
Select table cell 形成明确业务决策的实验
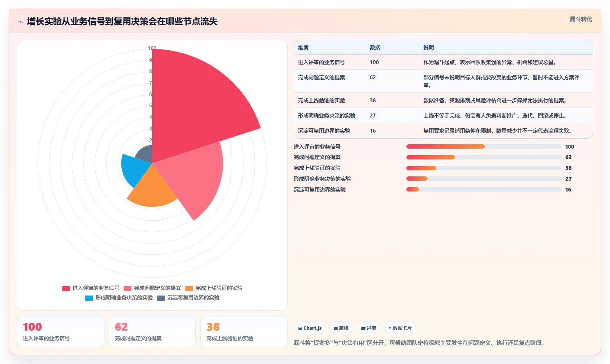point(327,116)
